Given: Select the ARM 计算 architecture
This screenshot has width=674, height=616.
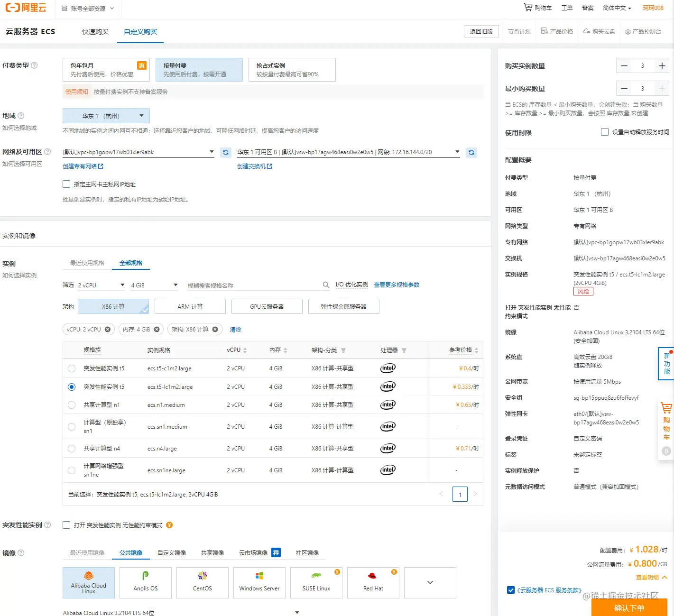Looking at the screenshot, I should pos(190,306).
